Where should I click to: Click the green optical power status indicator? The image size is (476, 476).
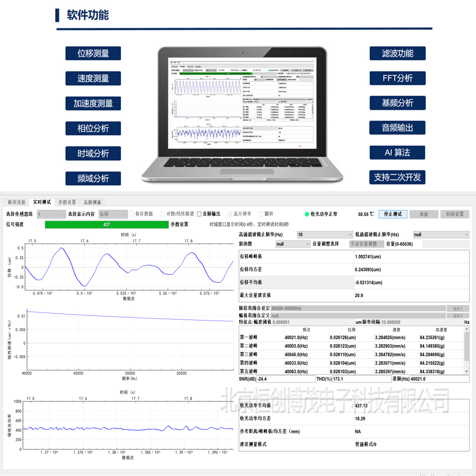point(307,214)
